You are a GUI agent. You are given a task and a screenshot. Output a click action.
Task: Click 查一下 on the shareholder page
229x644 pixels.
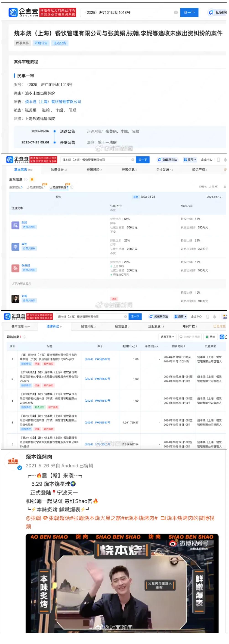[x=143, y=160]
